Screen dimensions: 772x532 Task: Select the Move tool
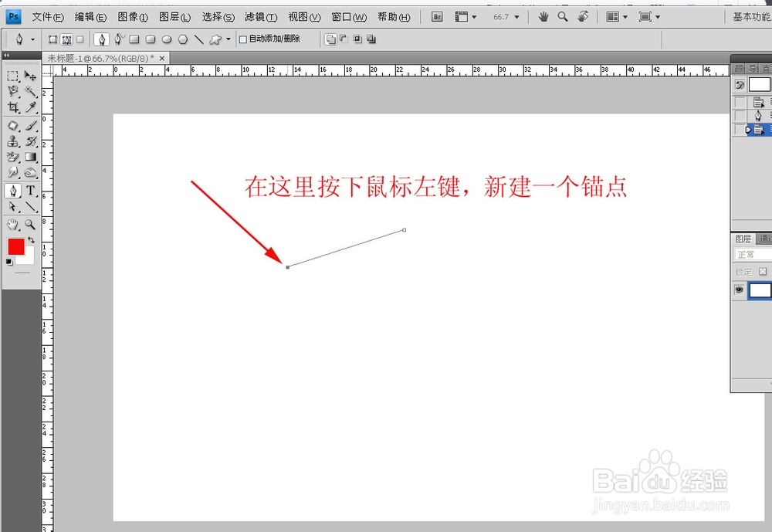pyautogui.click(x=31, y=75)
